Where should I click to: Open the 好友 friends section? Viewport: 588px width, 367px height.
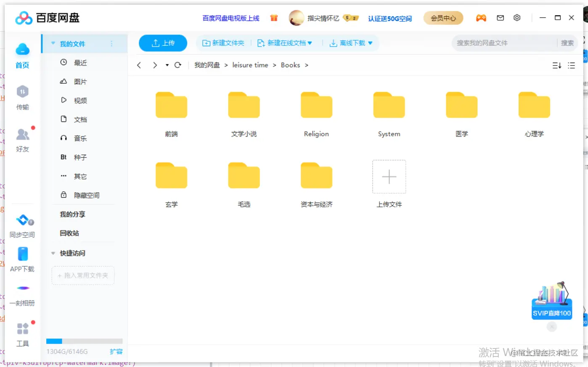pyautogui.click(x=23, y=140)
